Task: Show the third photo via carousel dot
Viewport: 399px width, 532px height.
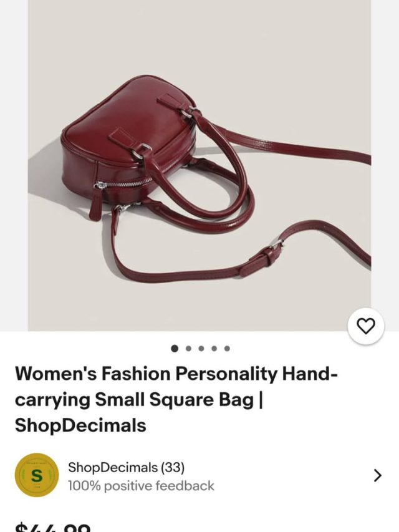Action: click(201, 349)
